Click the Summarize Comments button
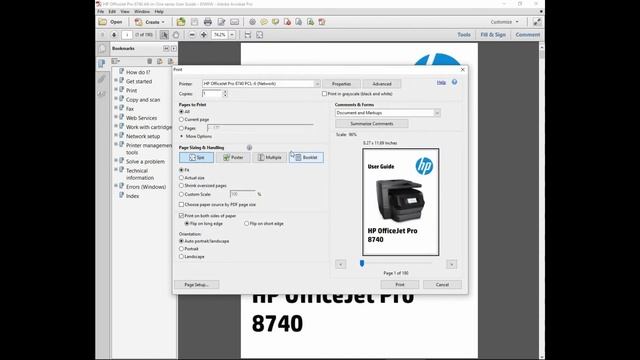Image resolution: width=640 pixels, height=360 pixels. click(x=372, y=124)
